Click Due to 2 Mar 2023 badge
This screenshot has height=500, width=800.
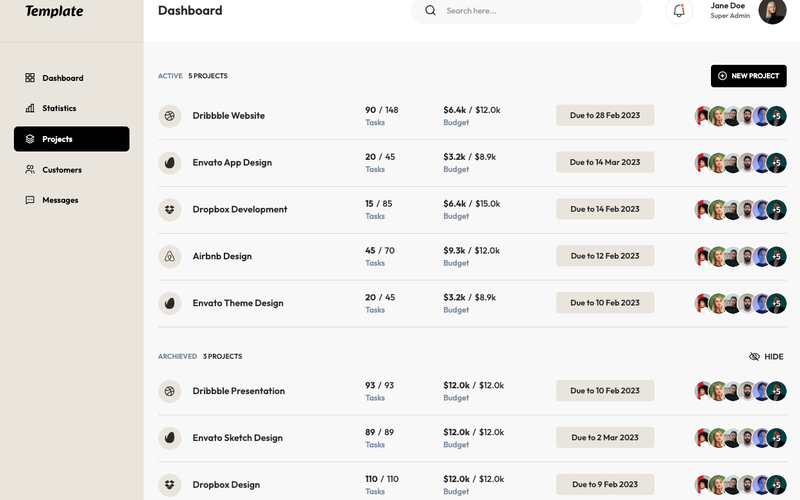point(605,438)
